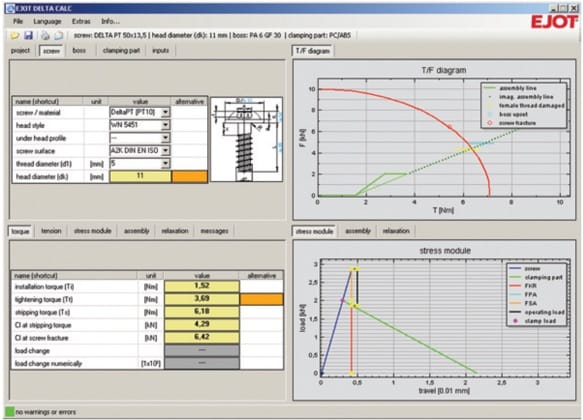583x420 pixels.
Task: Click the 'installation torque (Ti)' row label
Action: tap(44, 287)
